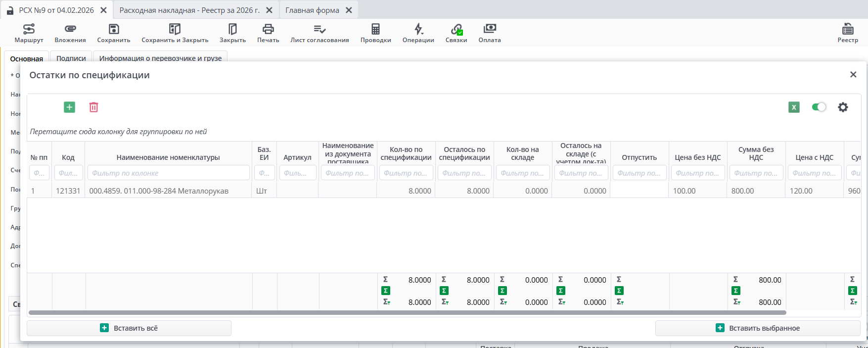Switch to Расходная накладная - Реестр tab

(x=189, y=10)
